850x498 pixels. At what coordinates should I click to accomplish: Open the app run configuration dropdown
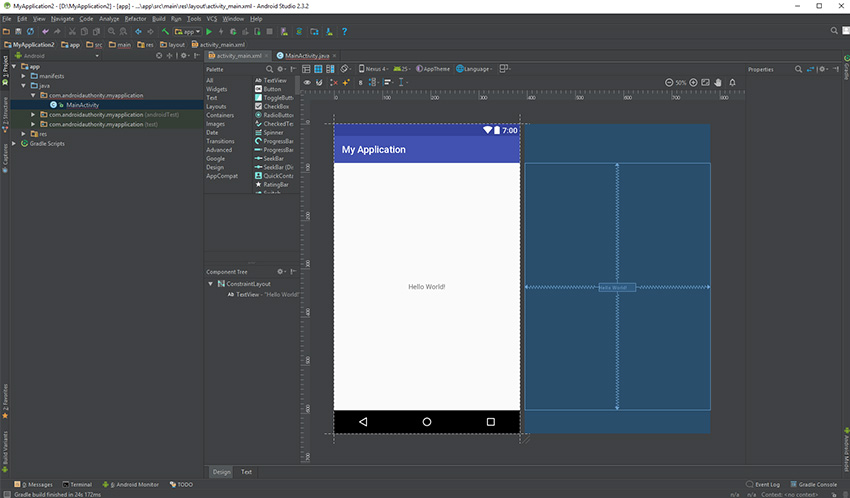click(x=188, y=32)
